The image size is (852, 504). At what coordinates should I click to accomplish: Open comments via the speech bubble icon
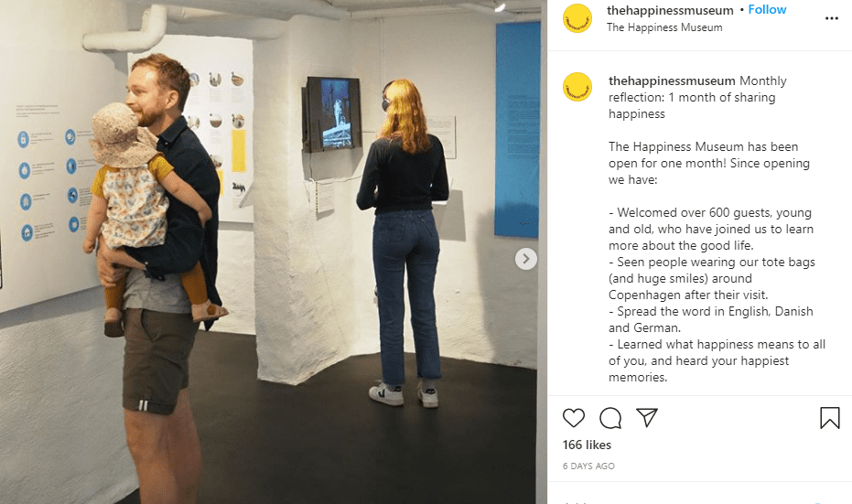610,418
